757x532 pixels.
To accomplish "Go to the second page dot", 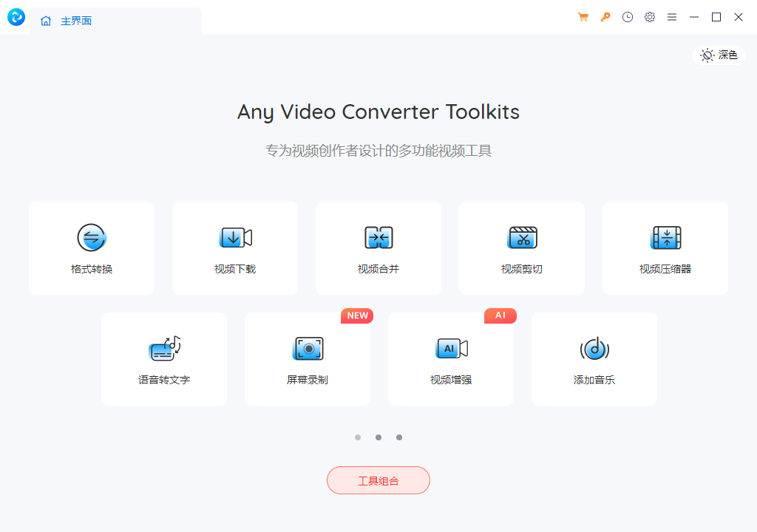I will [378, 437].
